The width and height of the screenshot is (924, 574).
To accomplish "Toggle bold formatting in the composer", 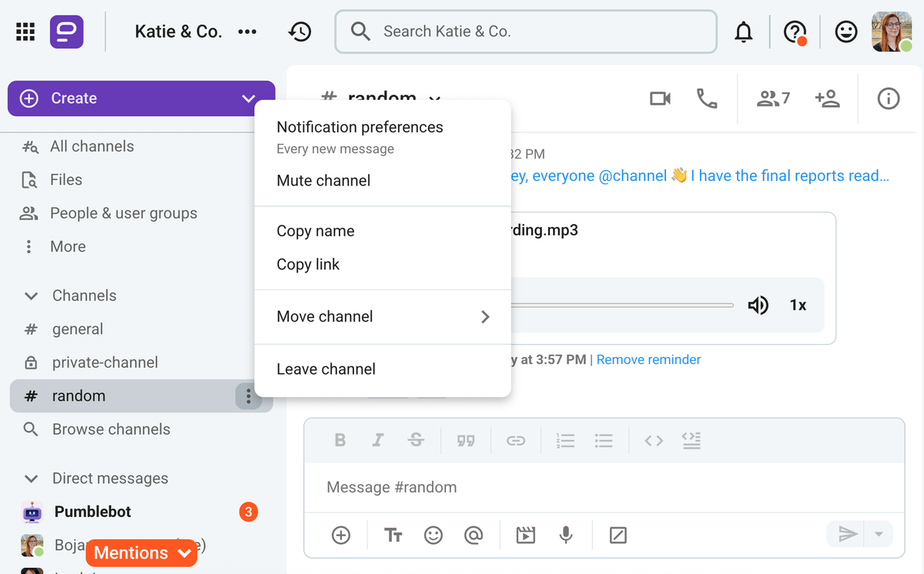I will [x=340, y=440].
